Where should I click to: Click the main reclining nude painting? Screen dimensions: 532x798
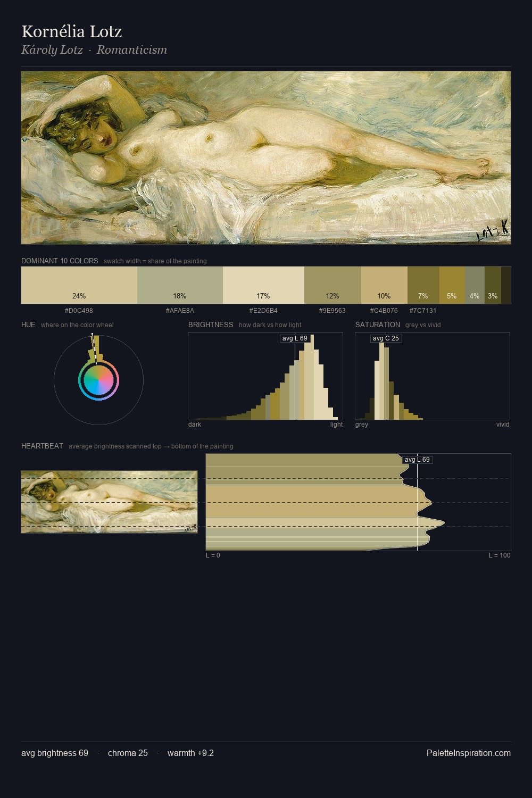pyautogui.click(x=266, y=158)
